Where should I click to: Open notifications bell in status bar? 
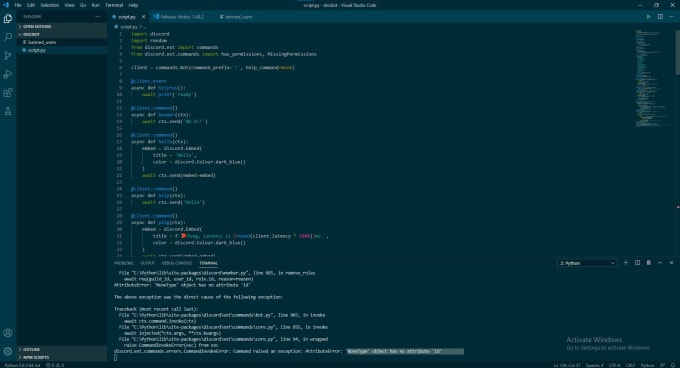tap(673, 365)
